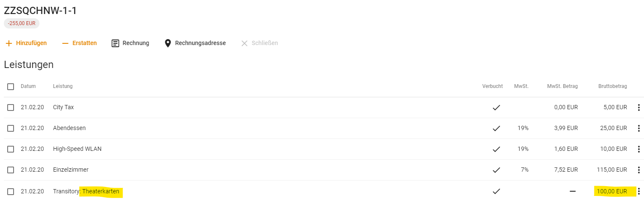Screen dimensions: 644x201
Task: Click the Hinzufügen button
Action: click(26, 43)
